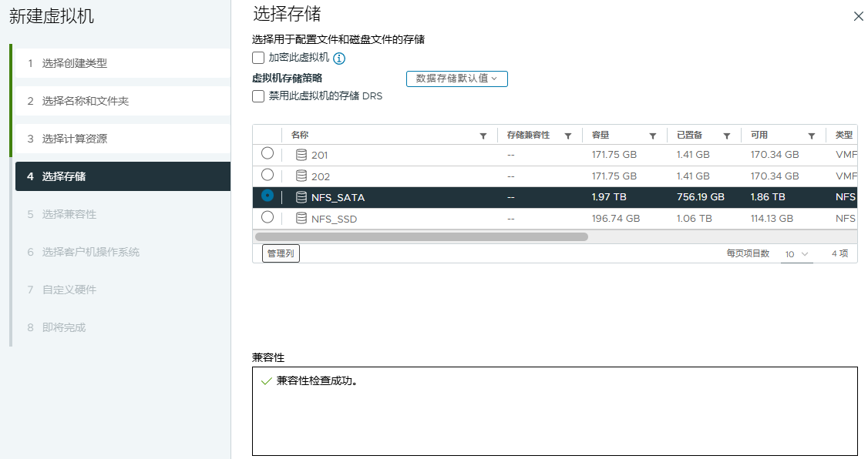
Task: Click the filter icon in 存储兼容性 column
Action: tap(568, 136)
